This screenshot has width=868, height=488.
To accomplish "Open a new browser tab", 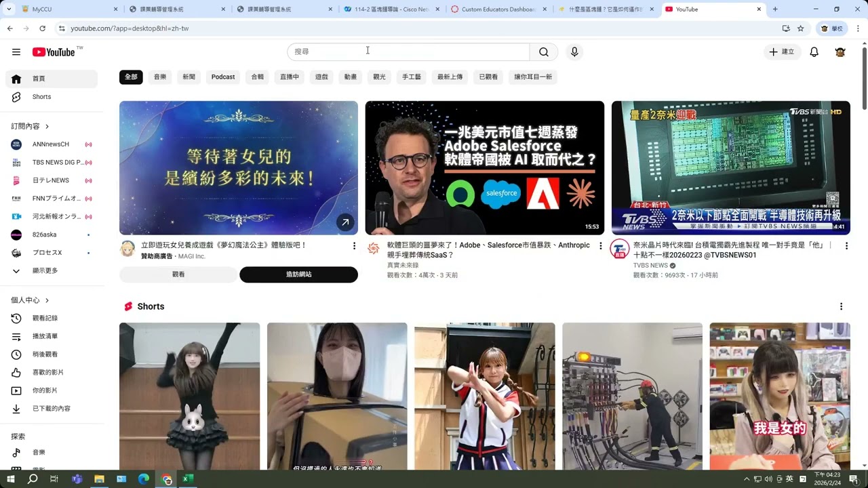I will click(775, 9).
